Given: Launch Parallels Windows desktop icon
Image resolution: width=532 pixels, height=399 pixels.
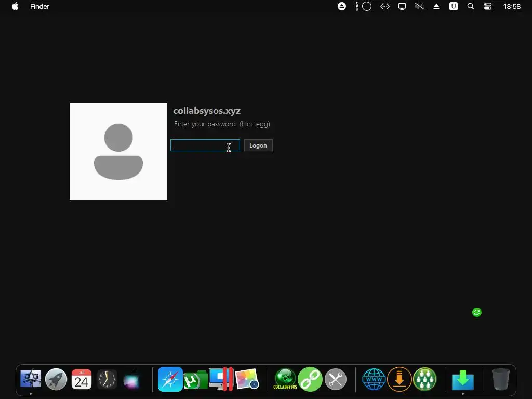Looking at the screenshot, I should tap(221, 379).
